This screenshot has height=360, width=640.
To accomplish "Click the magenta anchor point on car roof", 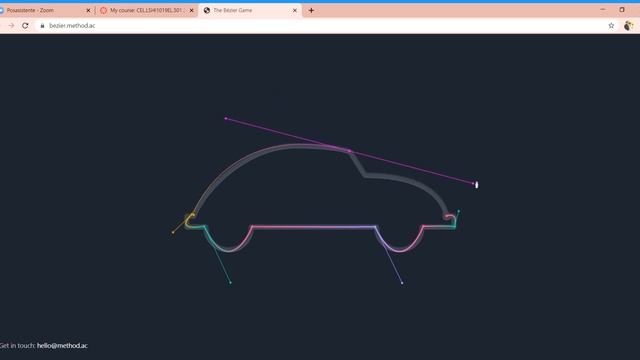I will tap(349, 151).
